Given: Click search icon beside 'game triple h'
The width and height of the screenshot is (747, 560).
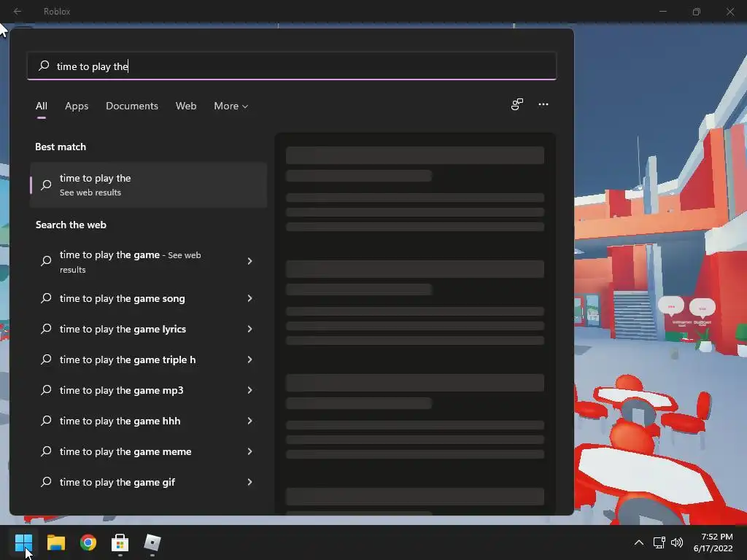Looking at the screenshot, I should (46, 359).
